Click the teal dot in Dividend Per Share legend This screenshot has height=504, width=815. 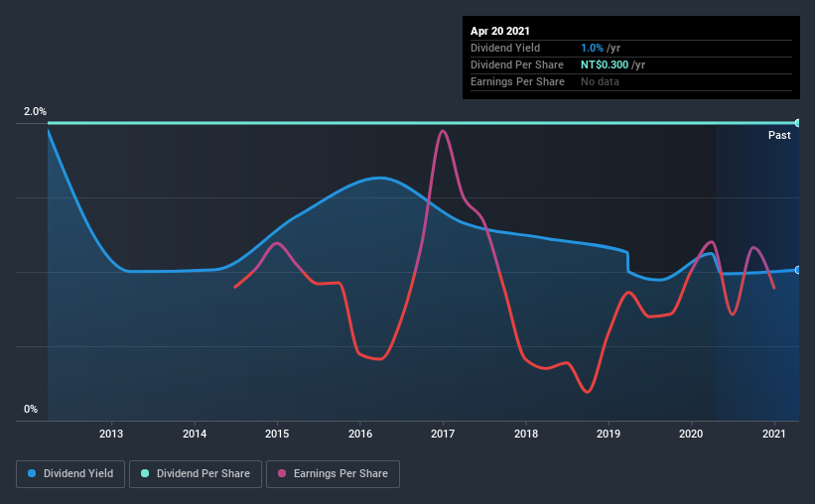tap(145, 473)
